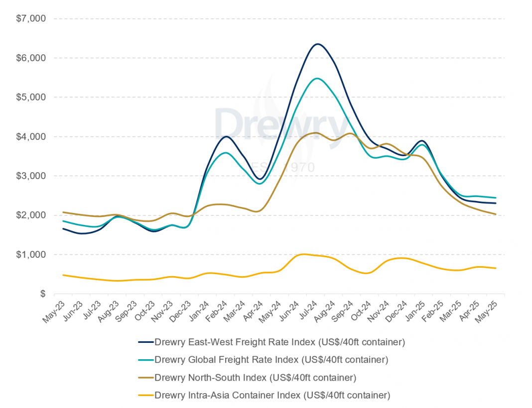Click the Oct-24 x-axis label
This screenshot has height=408, width=532.
361,311
